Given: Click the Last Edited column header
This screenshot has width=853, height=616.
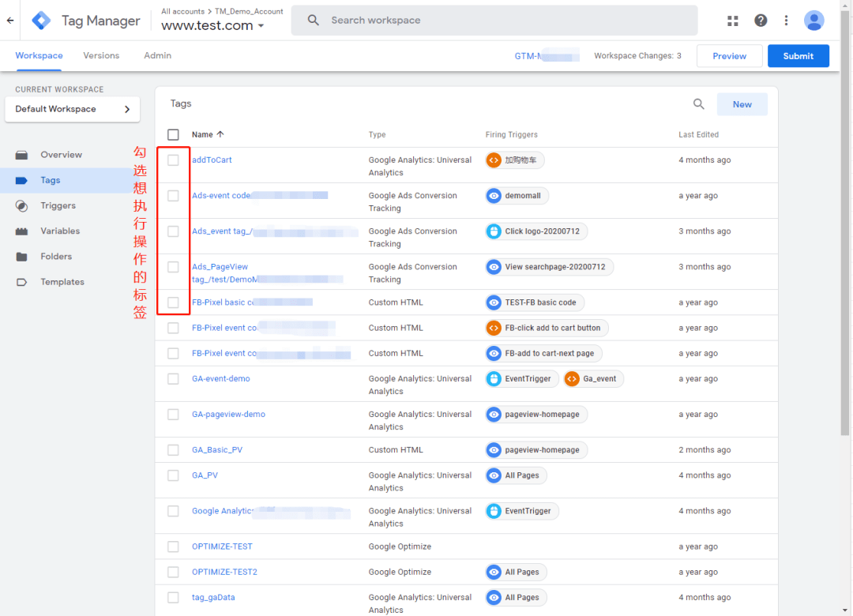Looking at the screenshot, I should coord(698,134).
